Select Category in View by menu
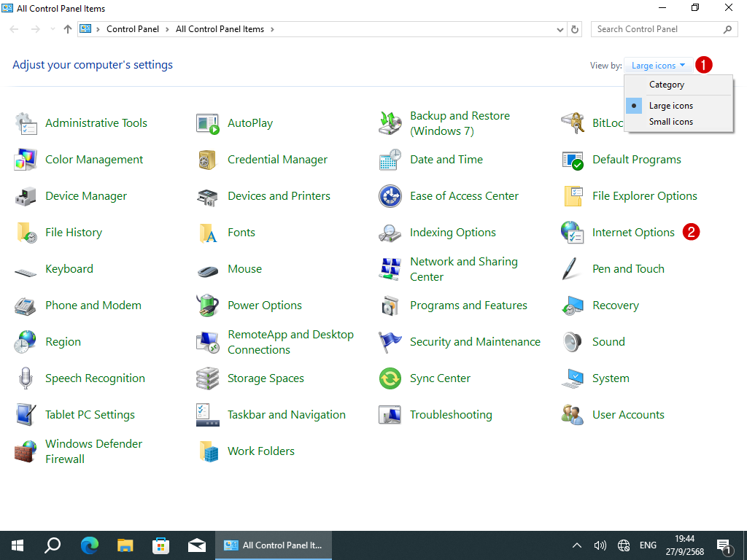 (666, 85)
